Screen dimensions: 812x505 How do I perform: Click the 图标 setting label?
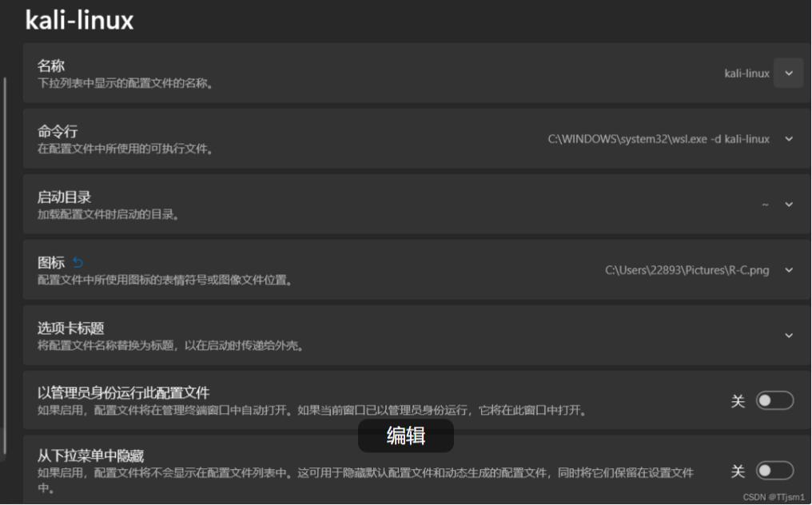51,263
